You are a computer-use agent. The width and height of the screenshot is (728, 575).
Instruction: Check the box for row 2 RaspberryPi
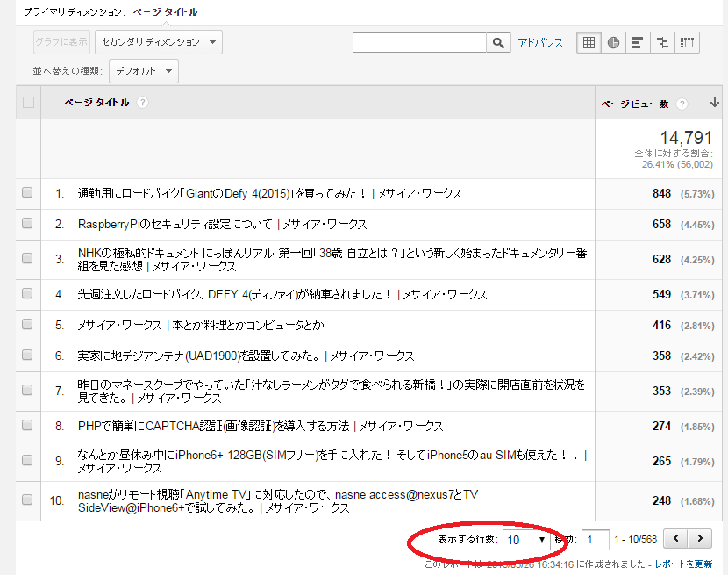[27, 224]
